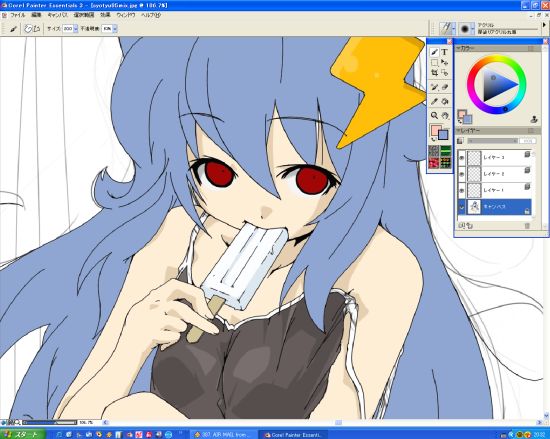The image size is (550, 439).
Task: Open the Opacity dropdown arrow
Action: [115, 29]
